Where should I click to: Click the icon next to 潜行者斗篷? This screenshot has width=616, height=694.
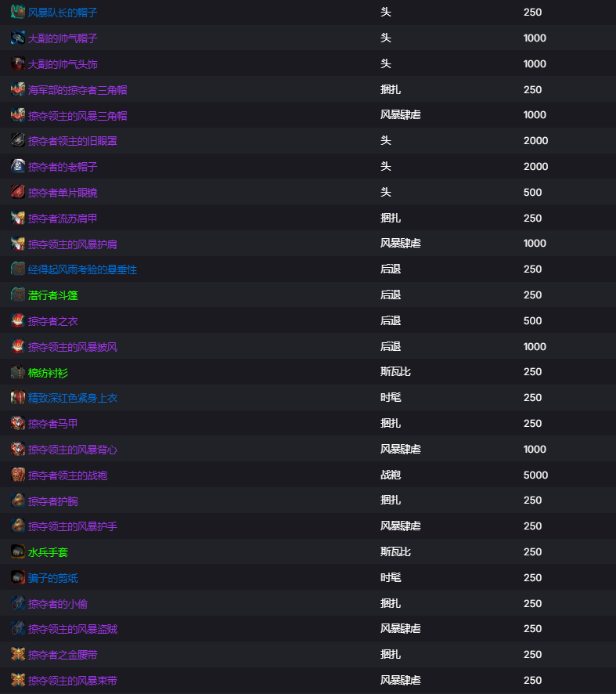[x=18, y=295]
